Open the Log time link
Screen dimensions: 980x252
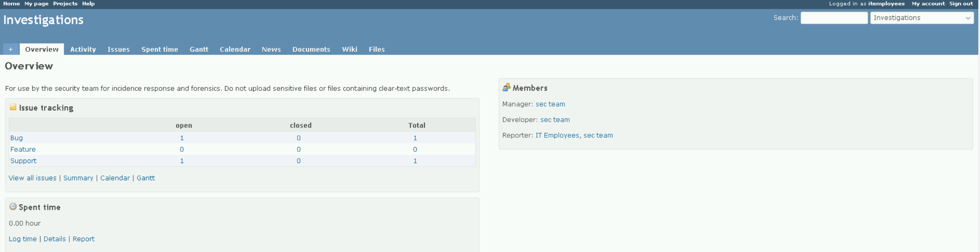(x=23, y=239)
